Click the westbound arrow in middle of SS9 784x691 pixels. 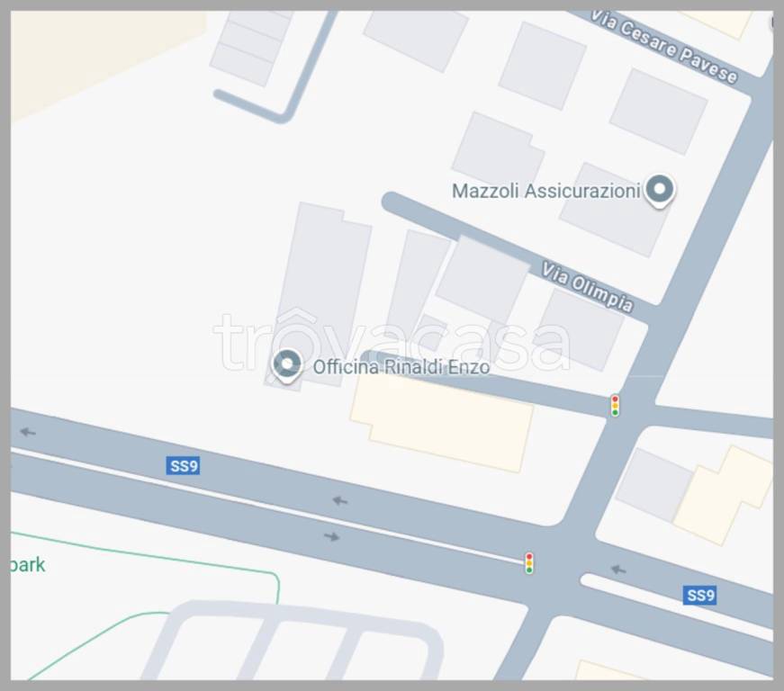pos(340,500)
